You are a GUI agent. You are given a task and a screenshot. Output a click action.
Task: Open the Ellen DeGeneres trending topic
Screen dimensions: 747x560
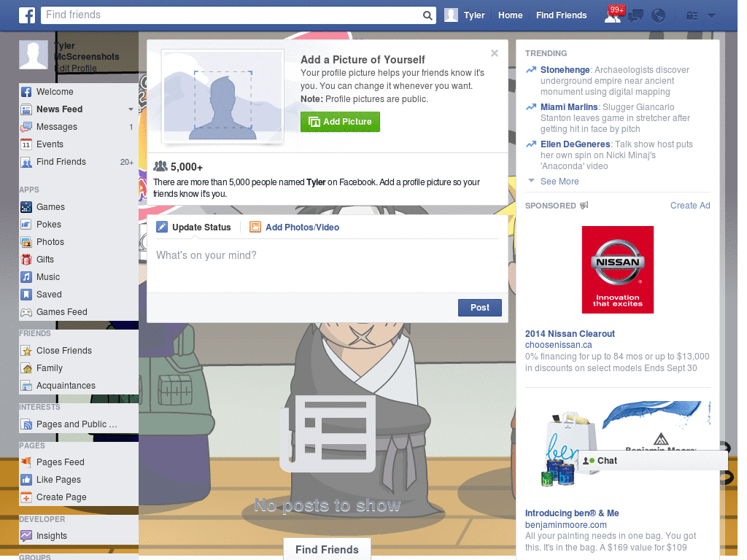575,144
